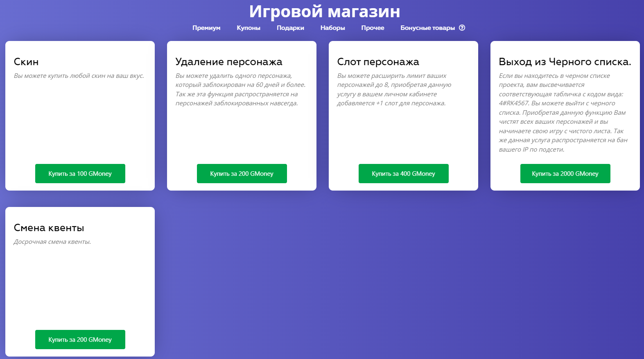Screen dimensions: 644x359
Task: Show the Бонусные товары section
Action: coord(427,28)
